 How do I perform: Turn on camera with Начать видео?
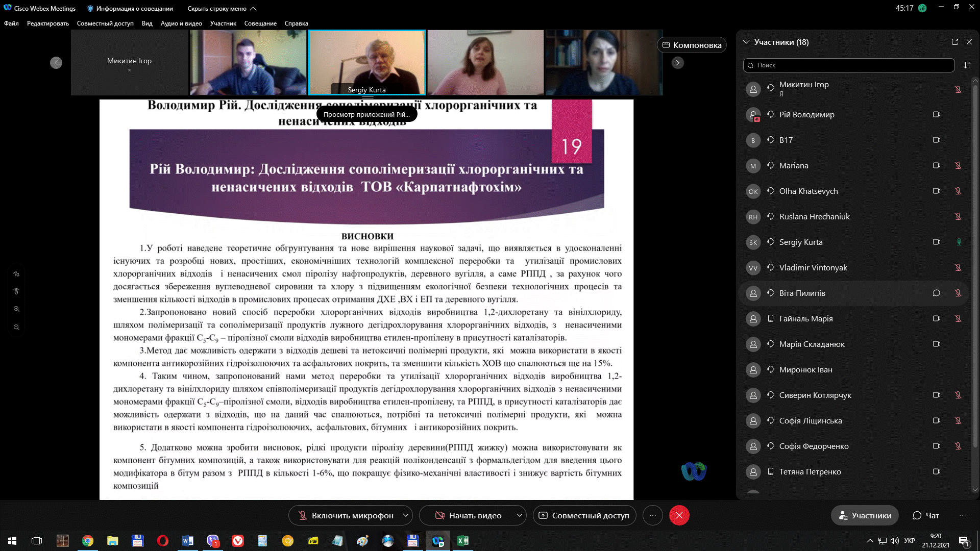click(468, 515)
